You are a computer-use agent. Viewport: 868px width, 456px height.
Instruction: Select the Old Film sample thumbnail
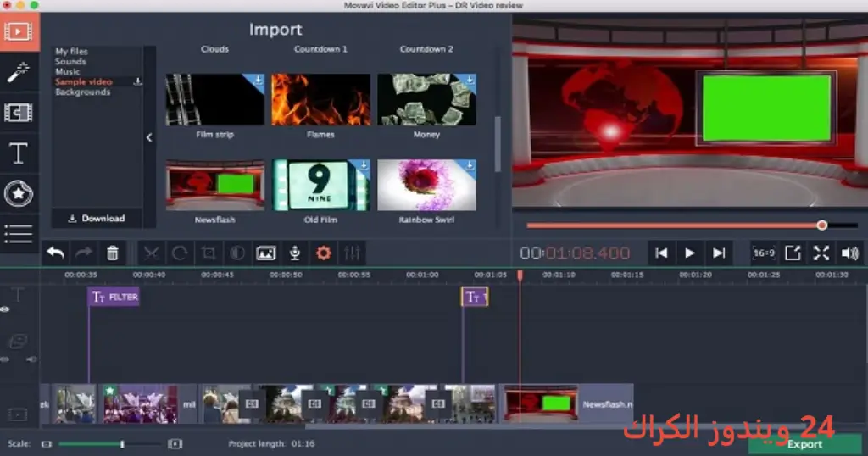[x=320, y=185]
